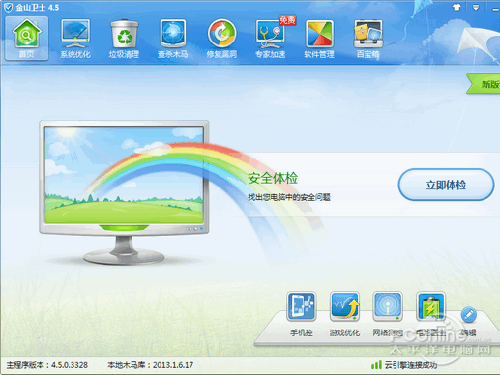Click the 找出您电脑中的安全问题 description

point(289,197)
